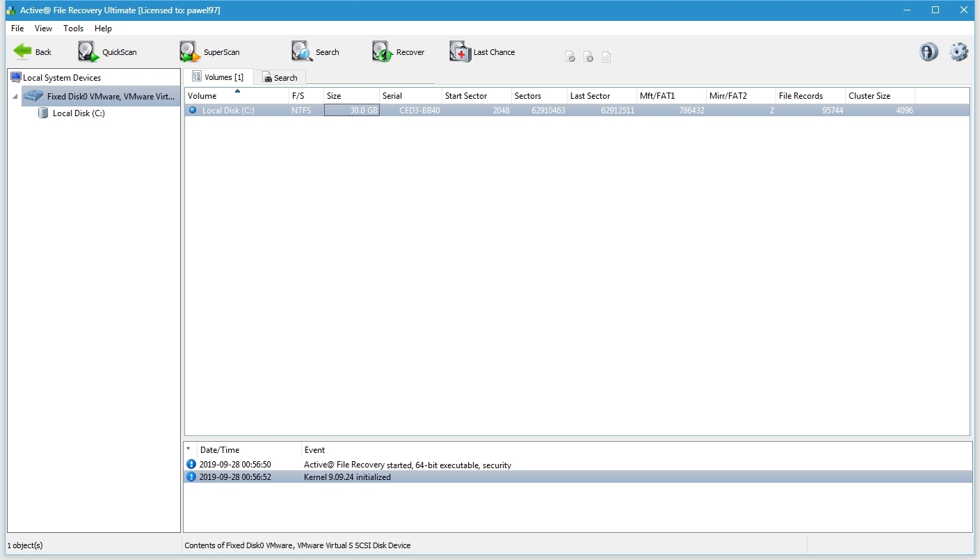
Task: Click 'Contents of Fixed Disk0' status bar text
Action: [298, 545]
